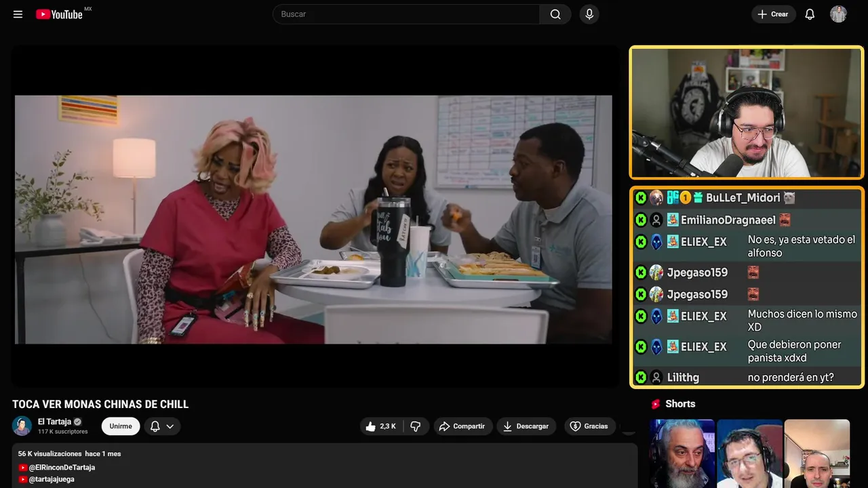The image size is (868, 488).
Task: Click the 117 K suscriptores count
Action: 63,432
